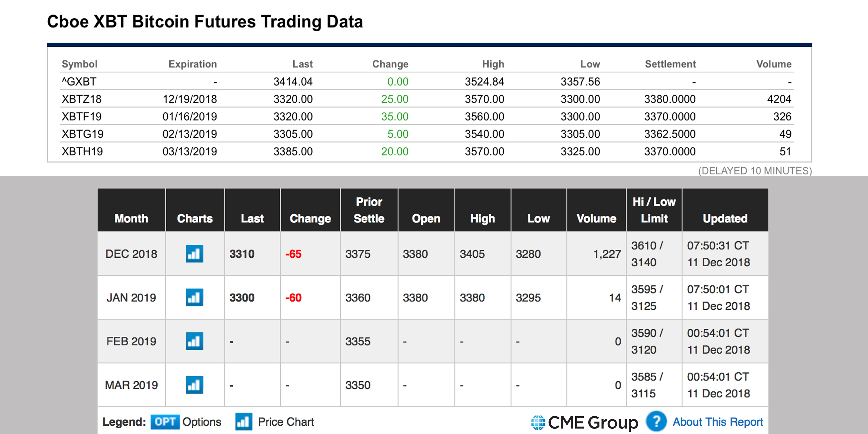Click the OPT options legend icon
This screenshot has width=868, height=434.
(165, 422)
